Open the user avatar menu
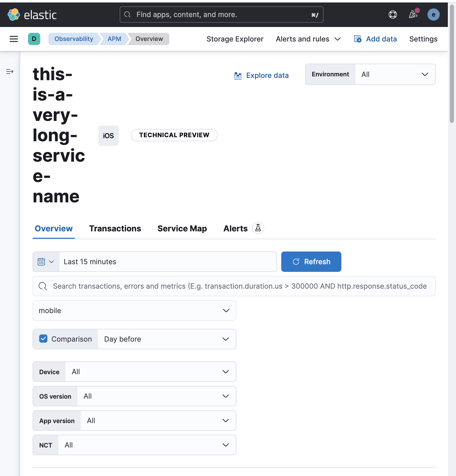Screen dimensions: 456x476 [x=433, y=15]
